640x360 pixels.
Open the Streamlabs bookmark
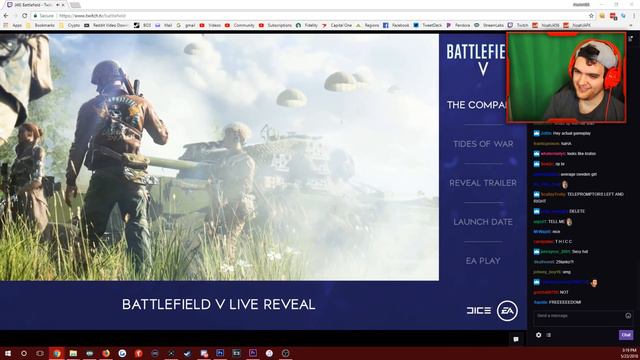[x=489, y=25]
